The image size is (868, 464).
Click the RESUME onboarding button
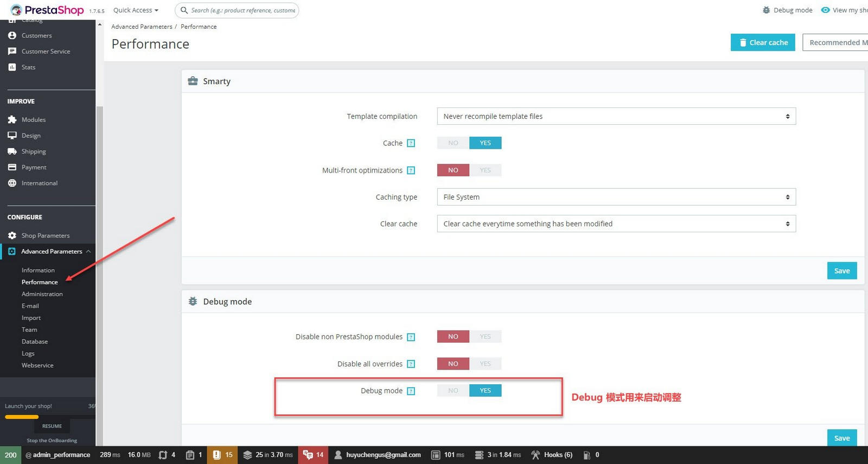coord(52,426)
